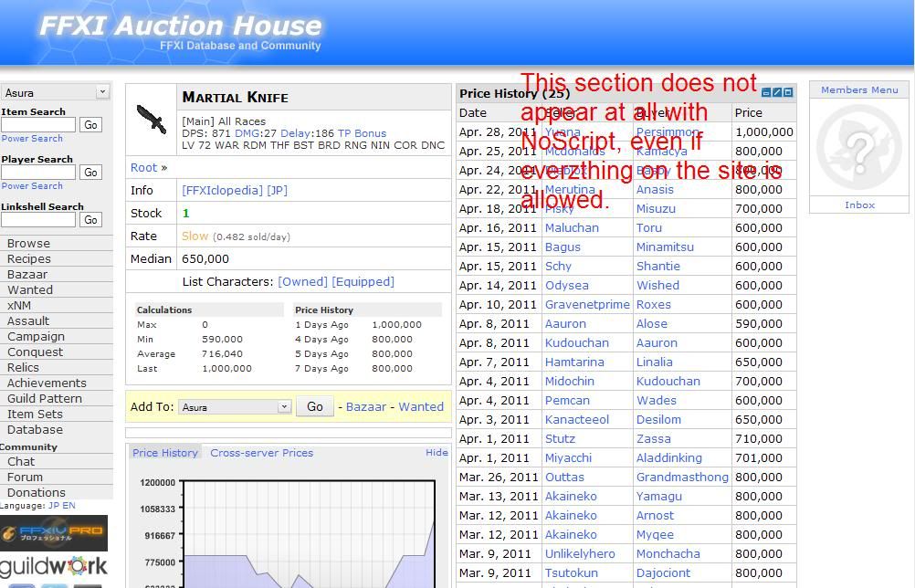915x588 pixels.
Task: List characters who Equipped this item
Action: [363, 282]
